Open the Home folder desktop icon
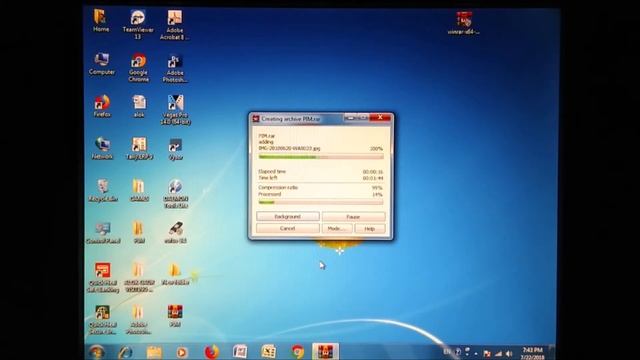640x360 pixels. pos(100,20)
